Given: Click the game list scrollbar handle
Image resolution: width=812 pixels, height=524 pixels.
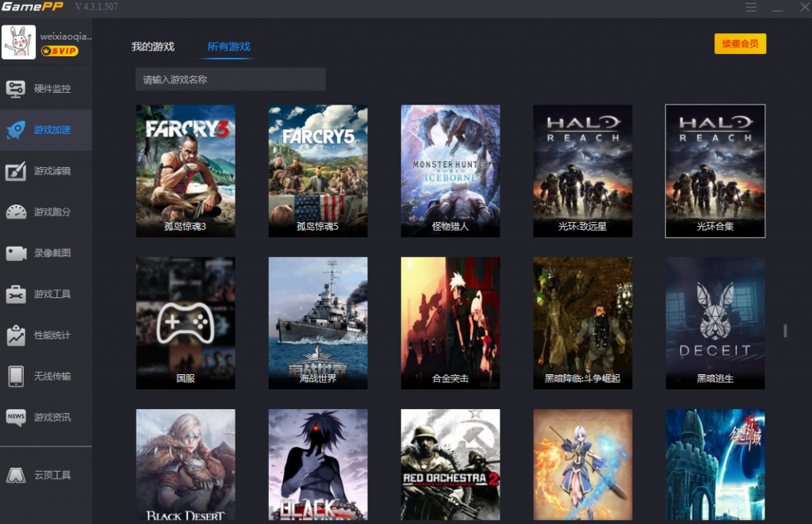Looking at the screenshot, I should click(785, 331).
